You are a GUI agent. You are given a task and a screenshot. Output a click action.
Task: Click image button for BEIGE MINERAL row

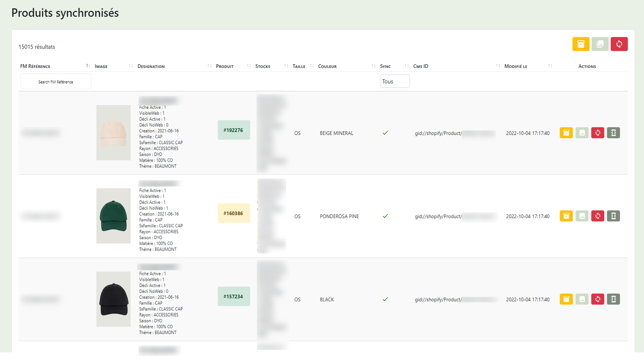tap(582, 133)
